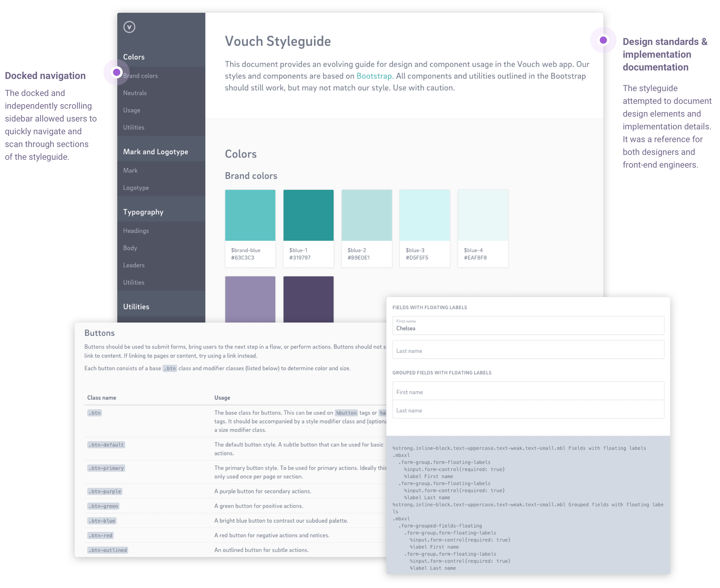Select Usage under Colors in the sidebar
This screenshot has width=720, height=588.
click(132, 110)
